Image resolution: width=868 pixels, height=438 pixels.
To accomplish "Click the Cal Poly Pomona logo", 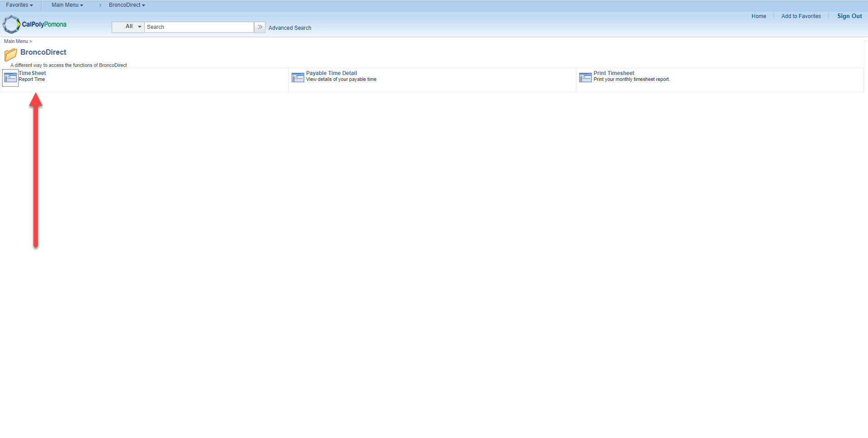I will point(34,24).
